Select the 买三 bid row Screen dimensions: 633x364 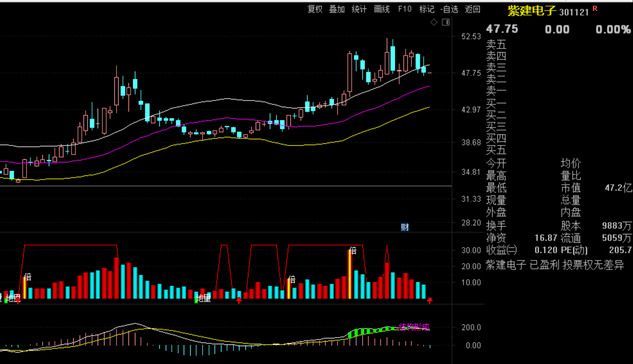point(496,127)
